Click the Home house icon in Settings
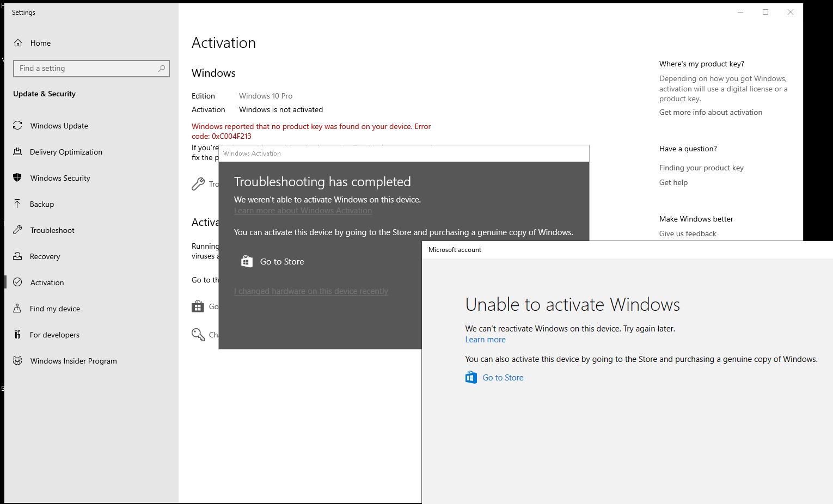Viewport: 833px width, 504px height. pos(18,43)
